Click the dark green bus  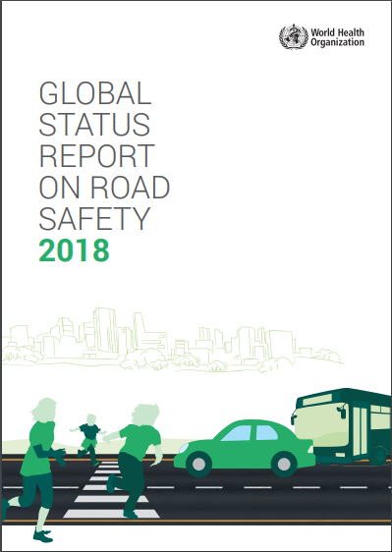(x=341, y=426)
